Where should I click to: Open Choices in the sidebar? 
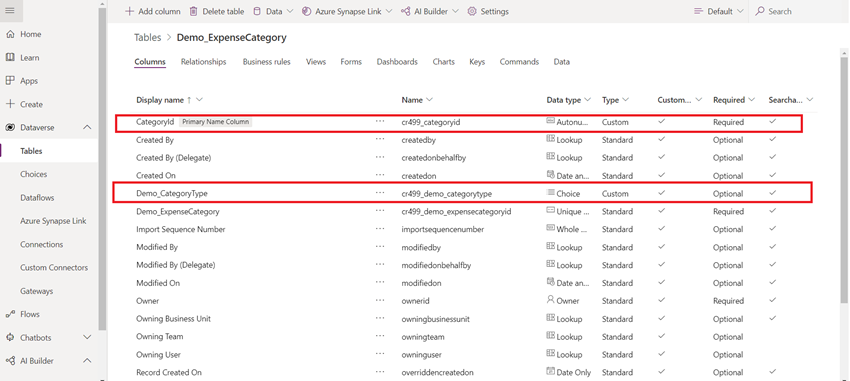[x=34, y=174]
